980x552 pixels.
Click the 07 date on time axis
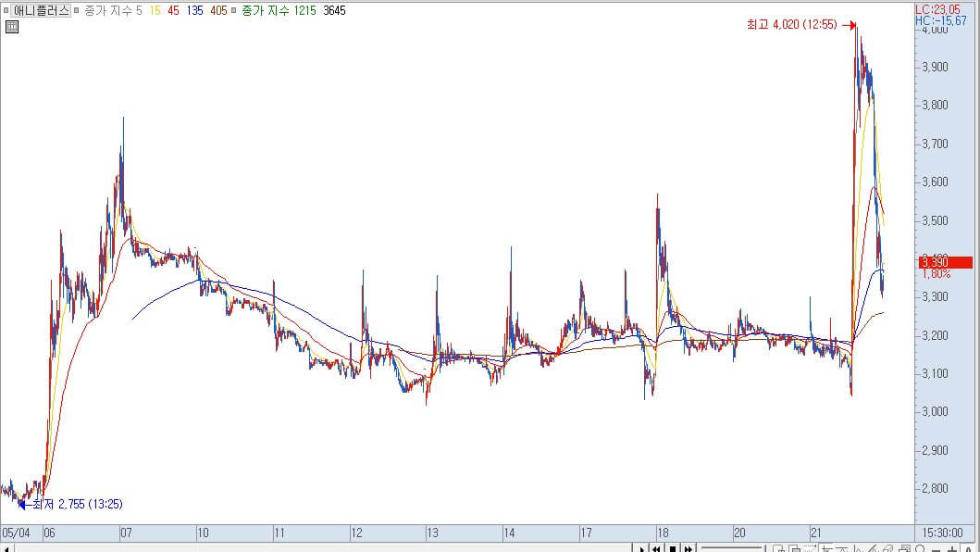(126, 533)
